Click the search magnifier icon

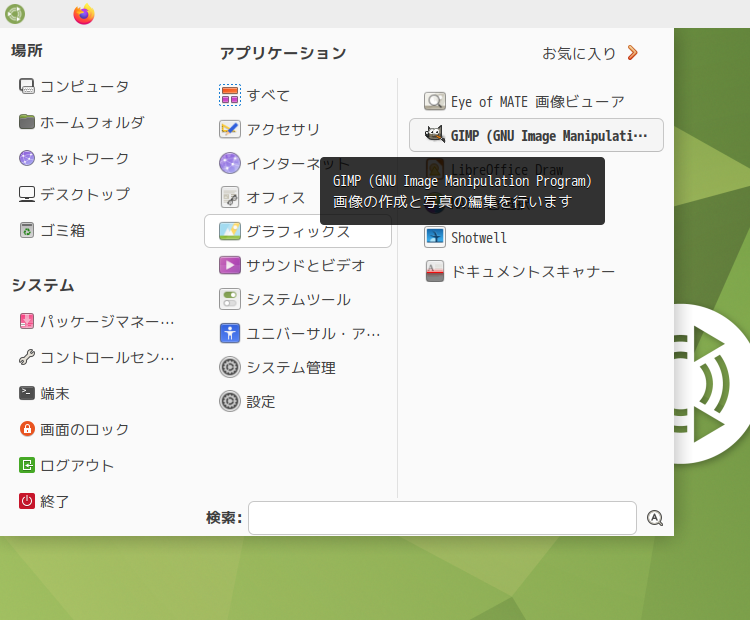pos(655,518)
